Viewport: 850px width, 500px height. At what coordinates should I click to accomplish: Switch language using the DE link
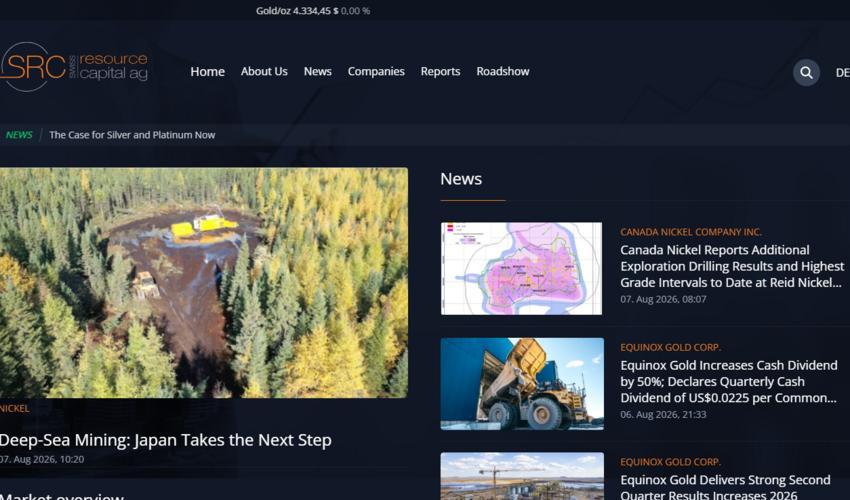tap(842, 73)
